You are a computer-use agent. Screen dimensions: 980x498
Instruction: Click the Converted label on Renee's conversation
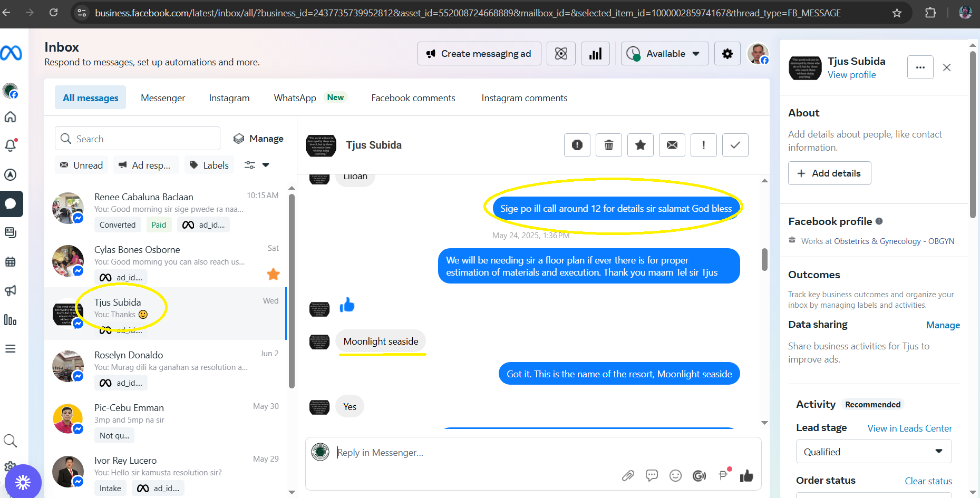[x=118, y=225]
